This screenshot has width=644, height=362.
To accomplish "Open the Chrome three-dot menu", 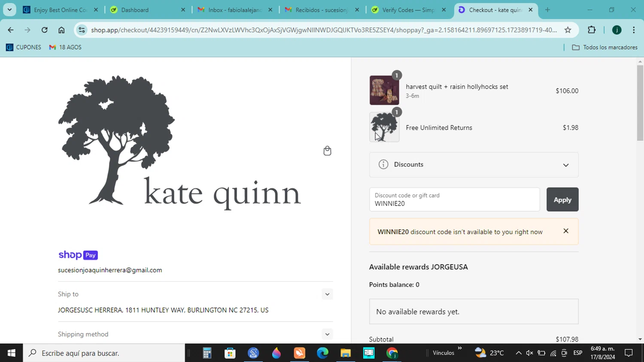I will click(x=634, y=30).
